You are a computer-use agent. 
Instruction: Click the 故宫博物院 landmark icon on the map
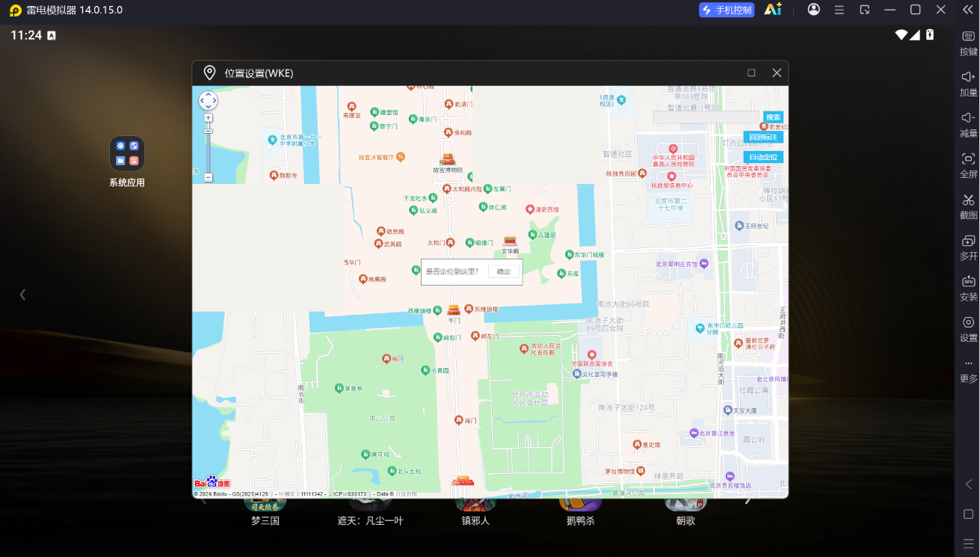point(448,159)
